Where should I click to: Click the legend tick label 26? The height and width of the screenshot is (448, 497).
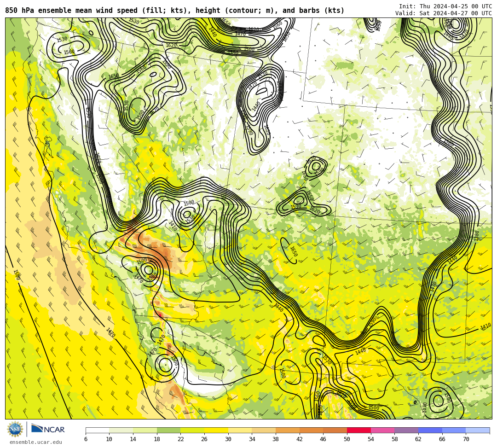[x=204, y=439]
